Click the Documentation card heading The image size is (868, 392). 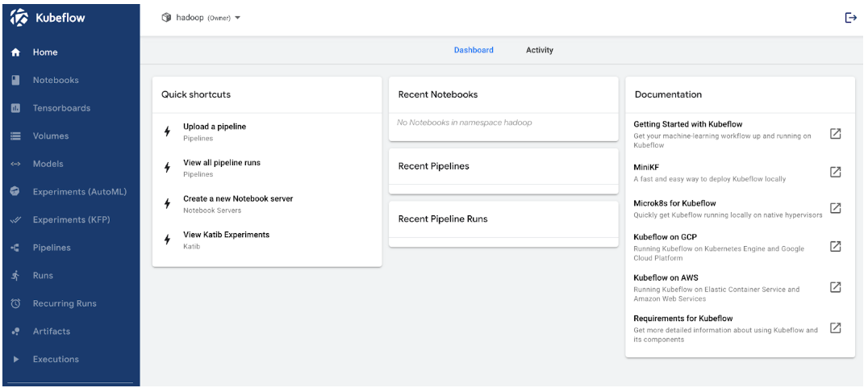pos(668,94)
